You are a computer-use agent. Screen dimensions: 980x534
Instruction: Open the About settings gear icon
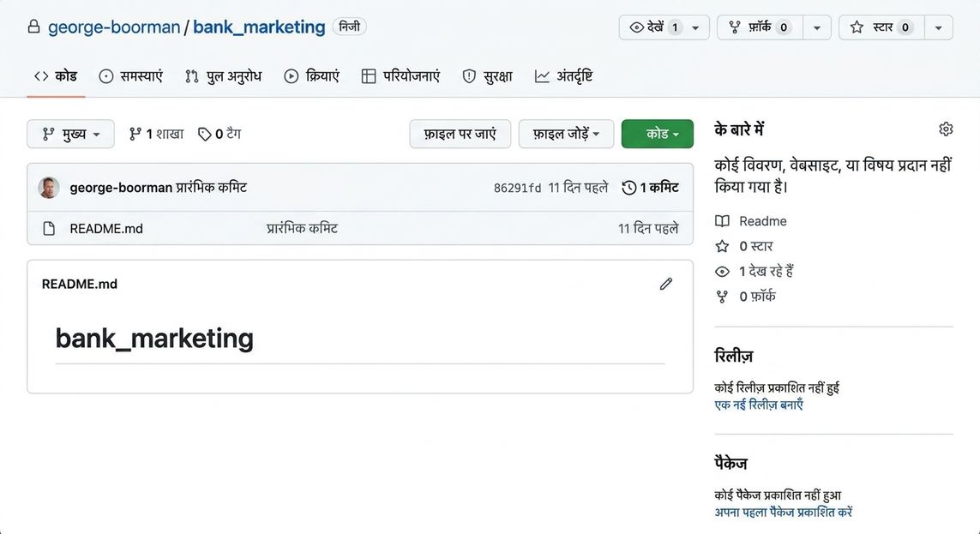[946, 129]
